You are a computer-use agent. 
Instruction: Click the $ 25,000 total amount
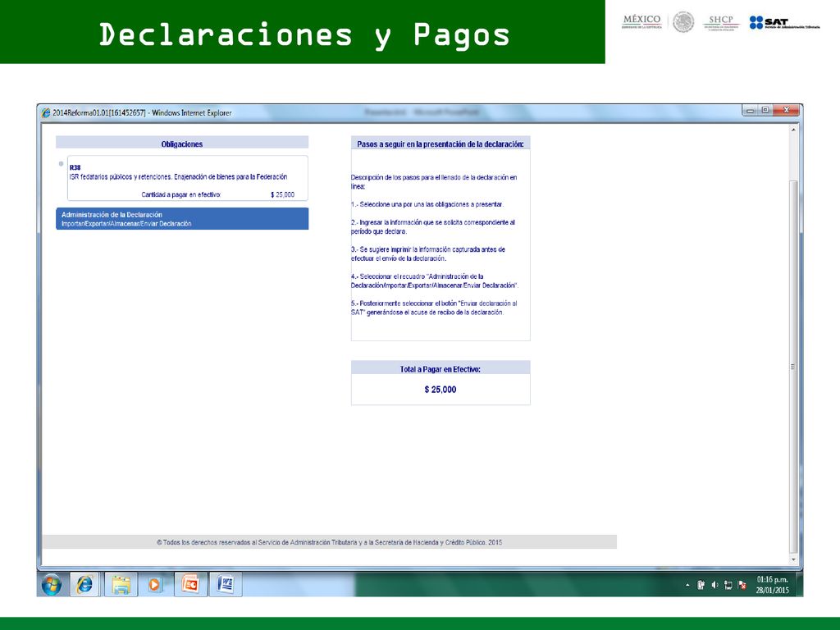point(441,390)
